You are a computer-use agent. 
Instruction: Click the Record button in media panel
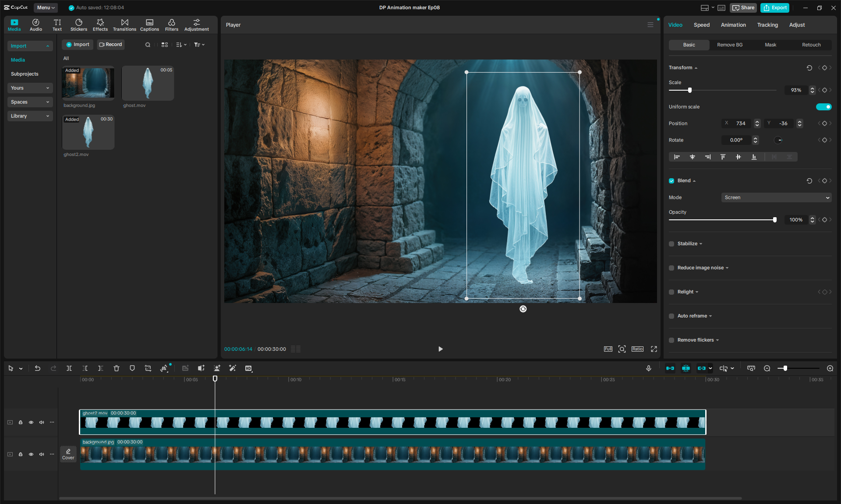(111, 45)
